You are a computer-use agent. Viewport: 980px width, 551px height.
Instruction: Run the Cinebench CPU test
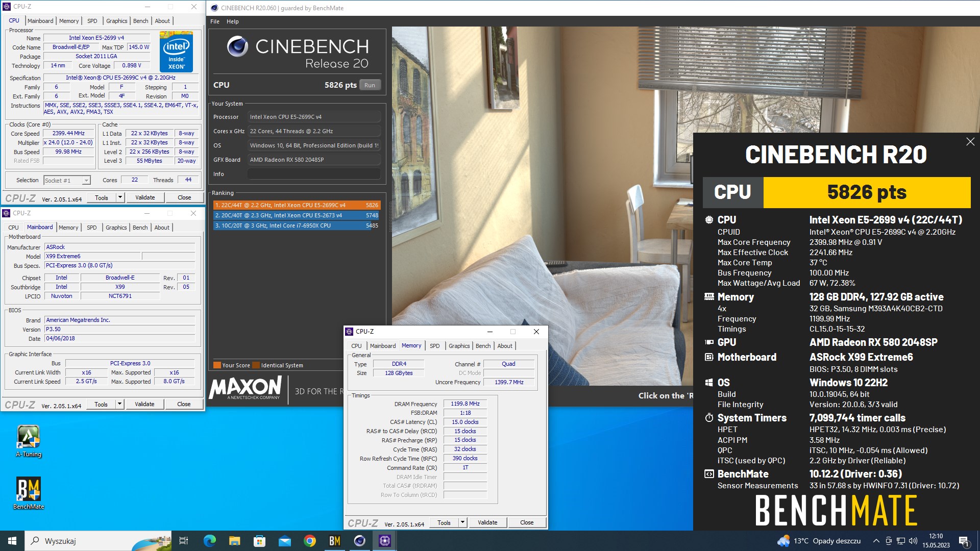tap(370, 85)
